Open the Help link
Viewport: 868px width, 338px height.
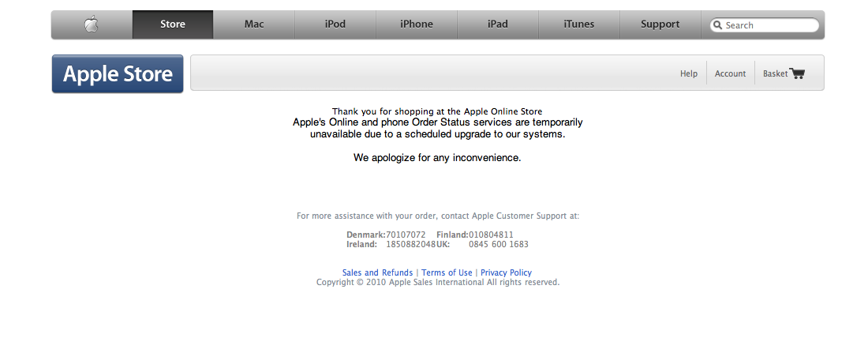(x=689, y=73)
